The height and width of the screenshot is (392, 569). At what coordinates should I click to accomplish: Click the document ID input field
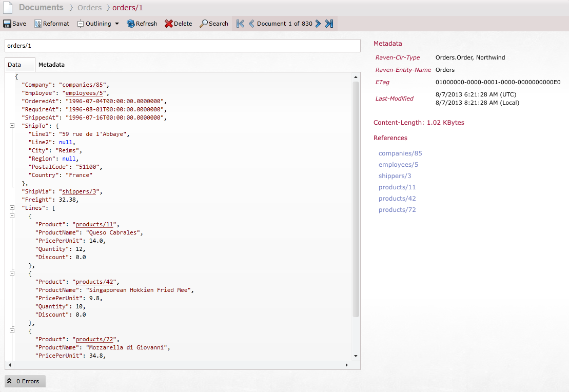pyautogui.click(x=183, y=46)
